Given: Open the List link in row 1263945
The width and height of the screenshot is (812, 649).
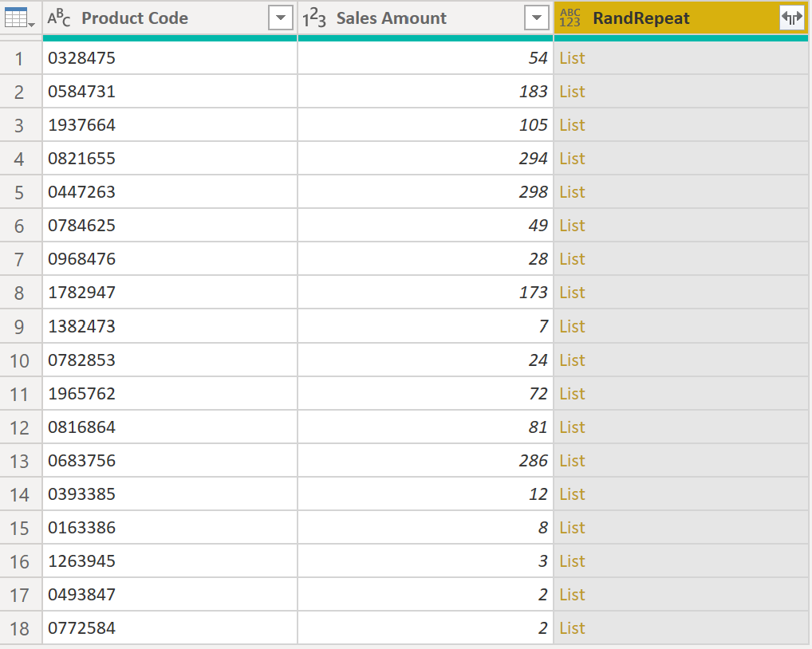Looking at the screenshot, I should click(x=572, y=561).
